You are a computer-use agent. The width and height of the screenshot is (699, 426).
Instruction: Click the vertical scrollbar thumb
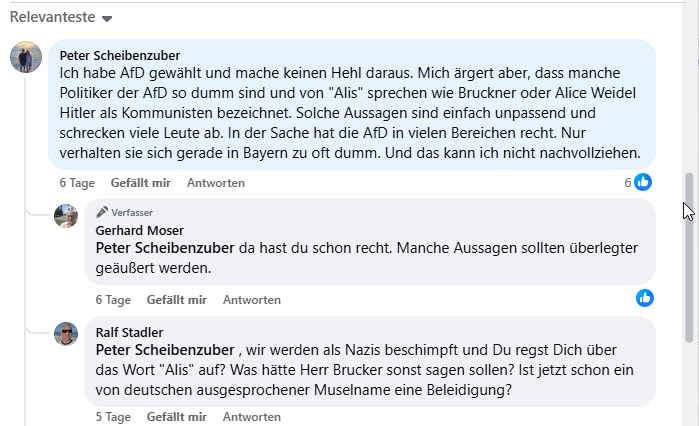click(688, 257)
